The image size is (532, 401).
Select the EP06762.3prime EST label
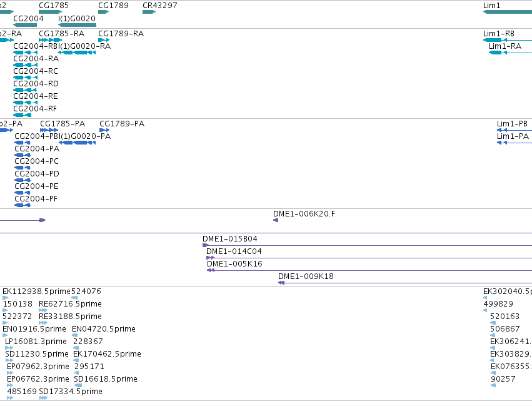pyautogui.click(x=38, y=380)
